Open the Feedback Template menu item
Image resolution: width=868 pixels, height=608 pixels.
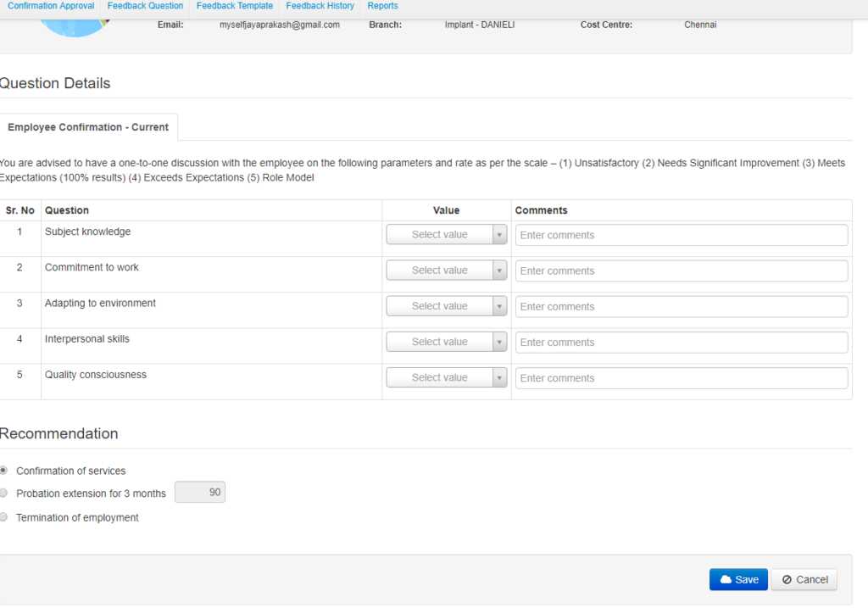(x=235, y=6)
